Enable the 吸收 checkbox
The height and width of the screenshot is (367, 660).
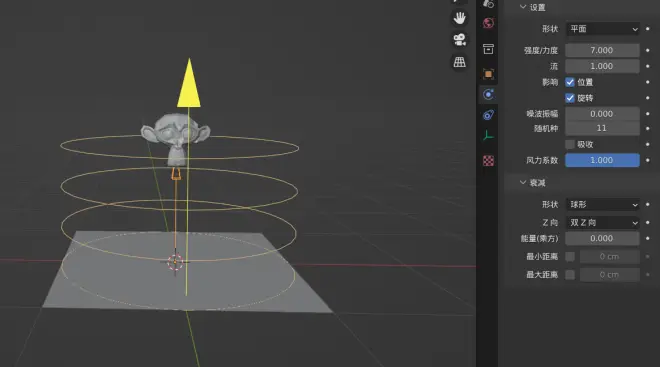[x=570, y=144]
